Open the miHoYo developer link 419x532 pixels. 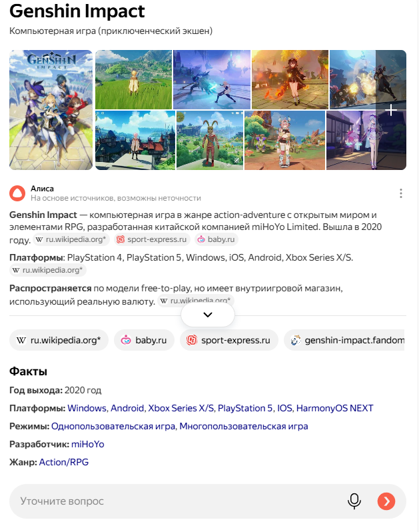point(87,444)
